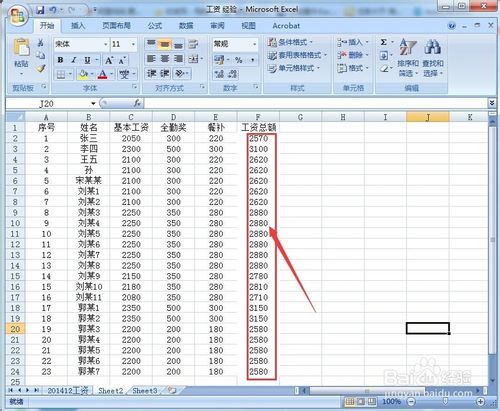Click the zoom slider in status bar
500x411 pixels.
point(445,401)
